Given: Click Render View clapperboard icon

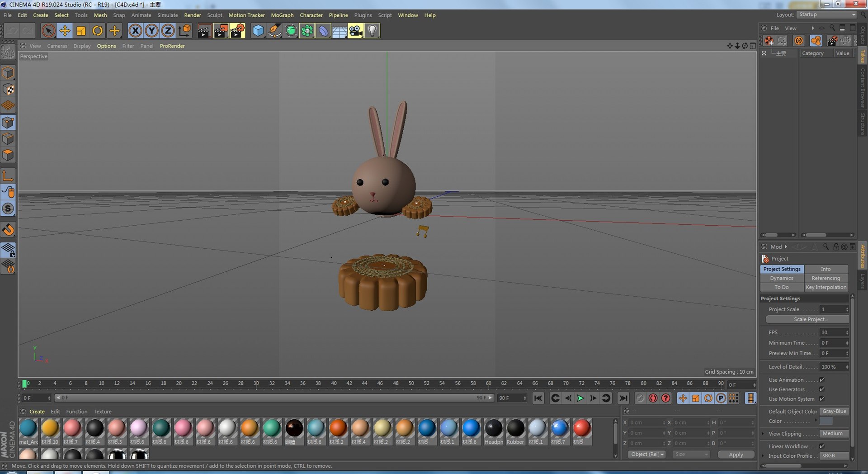Looking at the screenshot, I should point(204,31).
